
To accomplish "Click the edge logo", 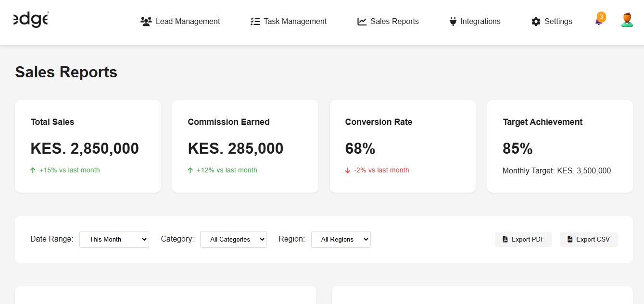I will point(31,20).
